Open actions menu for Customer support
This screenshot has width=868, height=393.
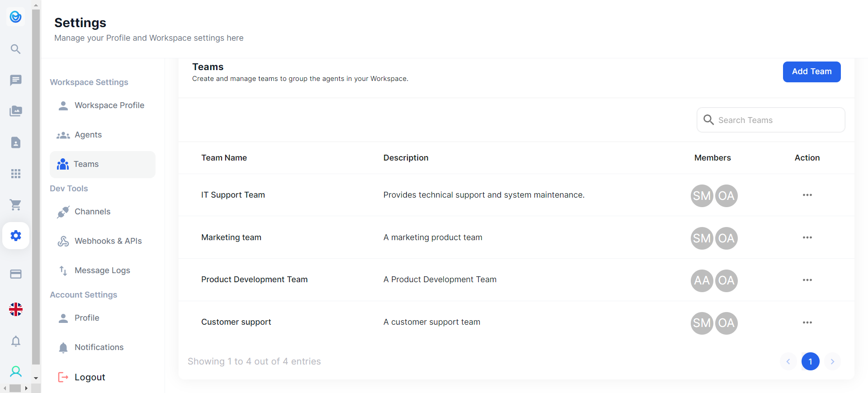coord(807,322)
